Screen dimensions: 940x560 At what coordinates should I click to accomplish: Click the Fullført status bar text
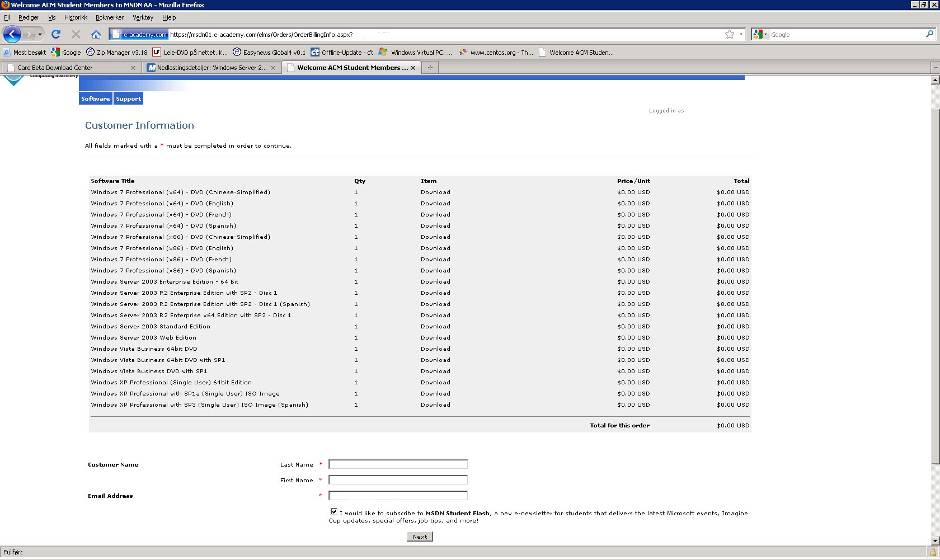[13, 552]
